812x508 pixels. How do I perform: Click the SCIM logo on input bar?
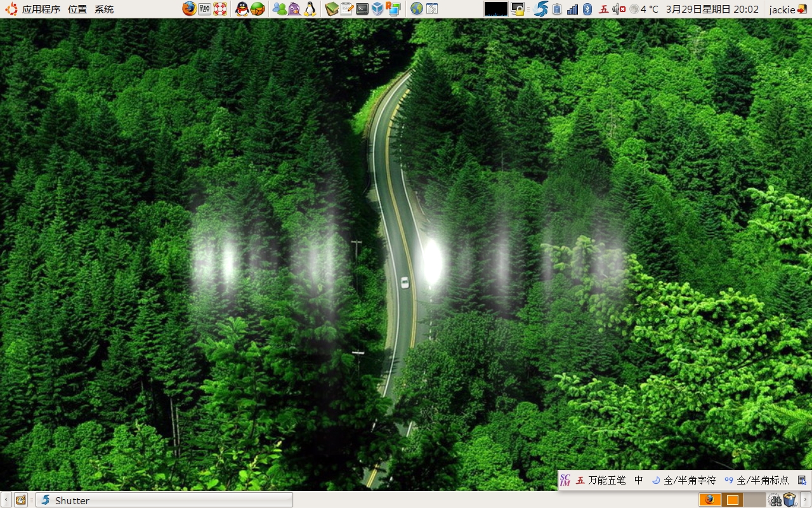pos(565,480)
